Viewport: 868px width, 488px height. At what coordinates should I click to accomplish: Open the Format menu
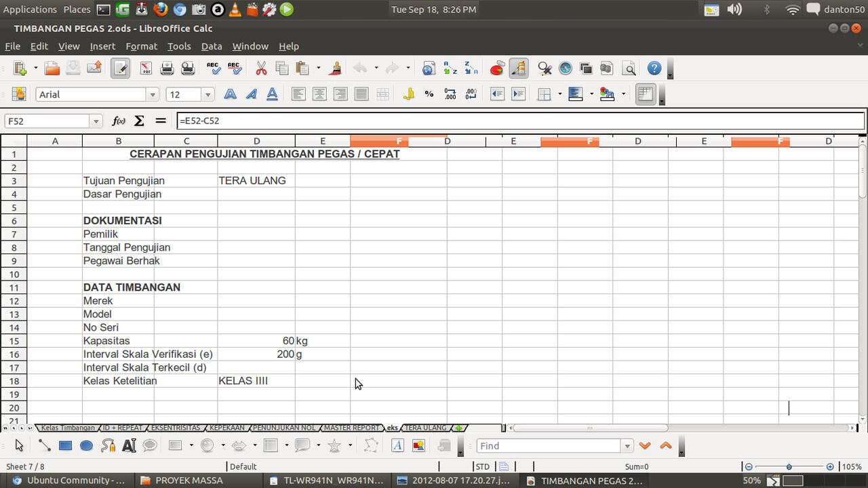[141, 46]
